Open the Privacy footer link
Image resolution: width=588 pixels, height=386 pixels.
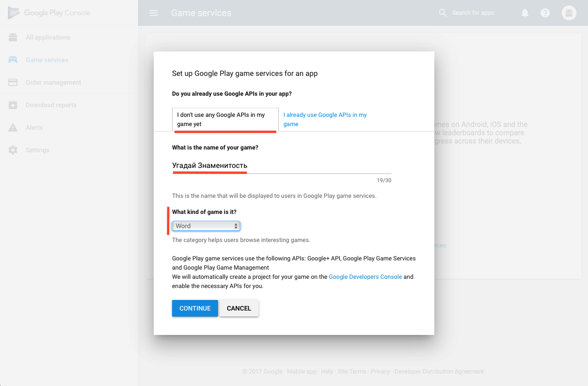click(x=380, y=371)
